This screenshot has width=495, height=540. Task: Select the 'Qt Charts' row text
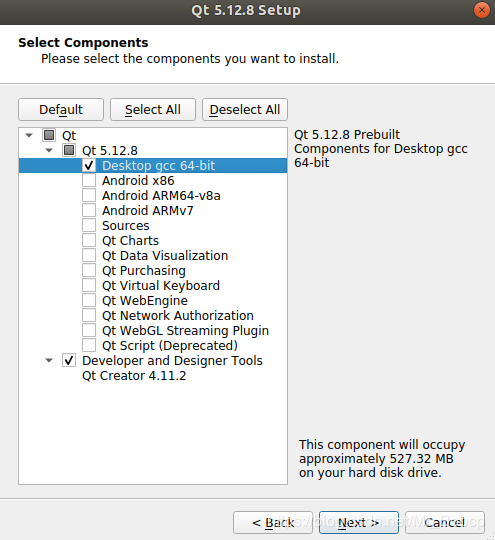point(131,240)
